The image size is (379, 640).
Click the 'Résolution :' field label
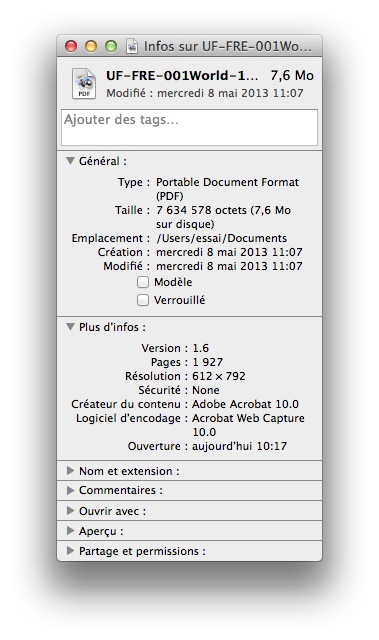156,376
